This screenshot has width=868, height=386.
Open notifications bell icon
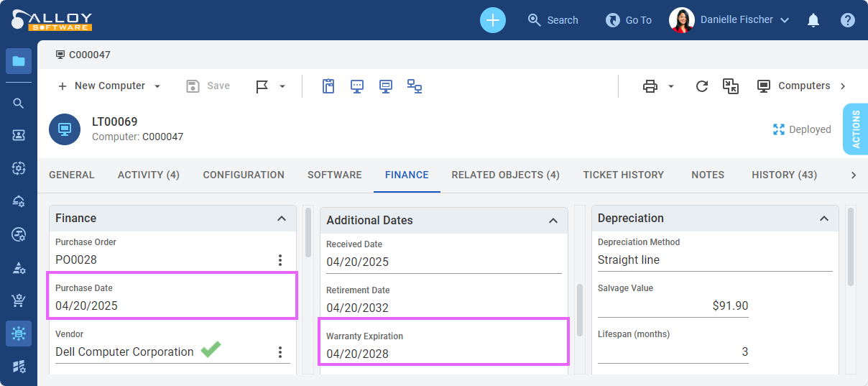(x=813, y=20)
